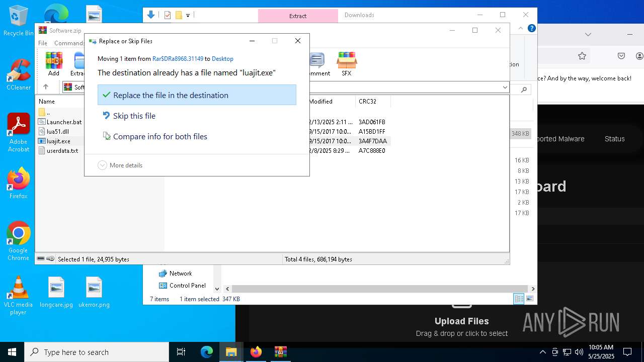Viewport: 644px width, 362px height.
Task: Switch to WinRAR in the taskbar
Action: coord(280,352)
